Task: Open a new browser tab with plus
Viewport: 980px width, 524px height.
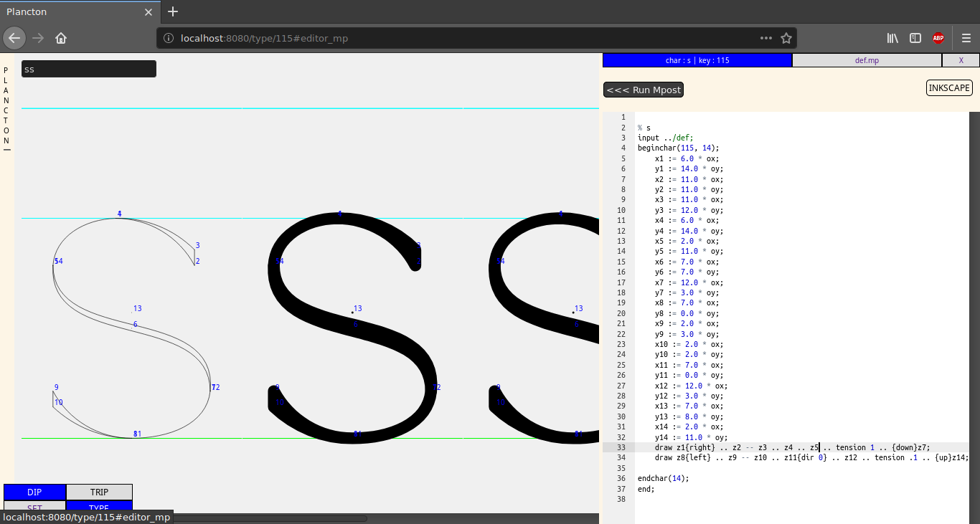Action: 173,11
